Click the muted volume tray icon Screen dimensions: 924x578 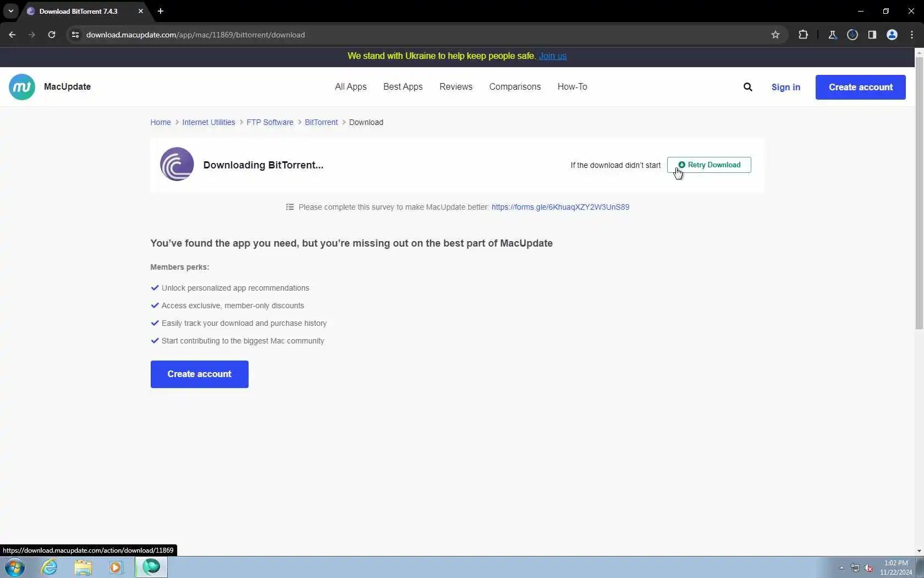tap(869, 568)
